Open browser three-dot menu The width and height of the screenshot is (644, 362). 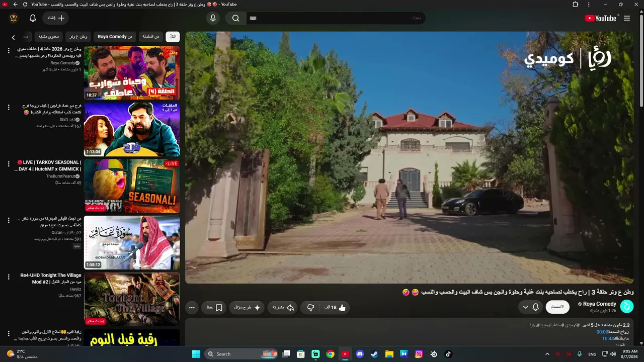click(x=589, y=5)
